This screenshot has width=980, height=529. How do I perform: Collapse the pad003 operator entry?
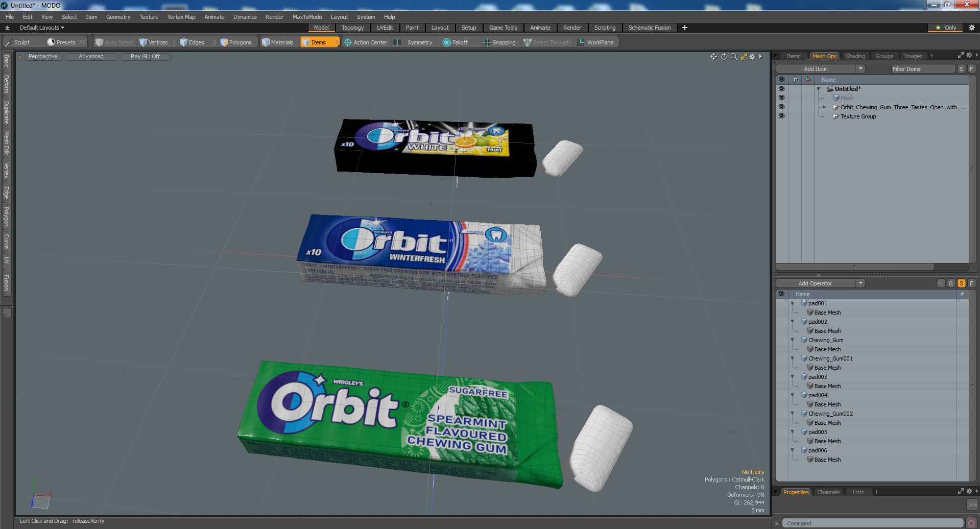[793, 377]
